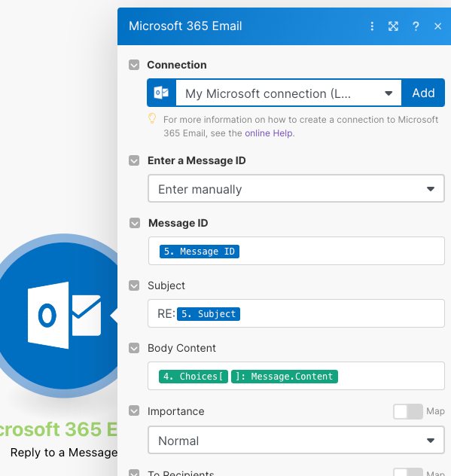Click the 5. Subject mapped pill
Viewport: 451px width, 476px height.
tap(209, 314)
